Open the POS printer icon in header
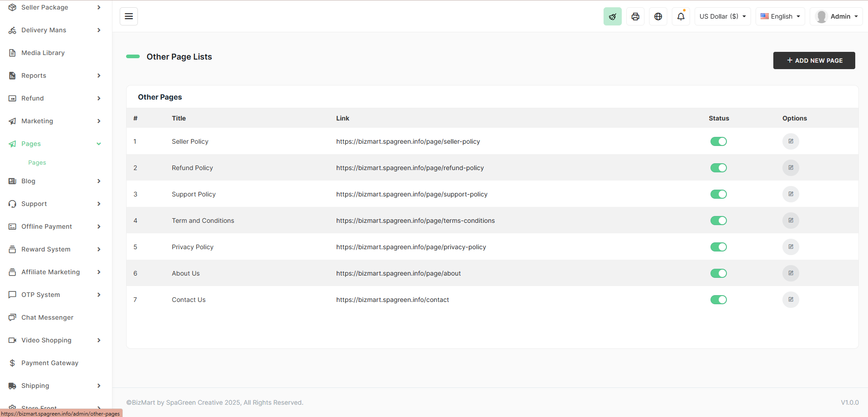This screenshot has width=868, height=417. click(x=635, y=16)
